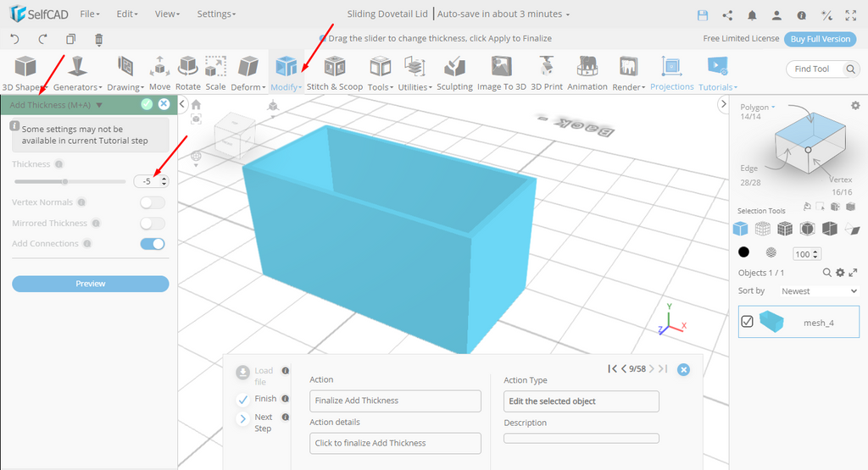Screen dimensions: 868x470
Task: Open the Tools dropdown
Action: click(x=381, y=73)
